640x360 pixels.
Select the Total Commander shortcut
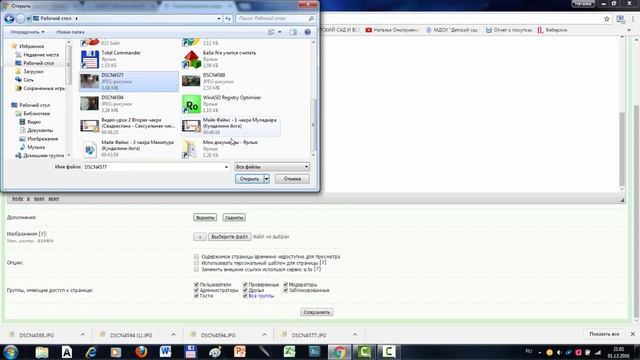[129, 59]
